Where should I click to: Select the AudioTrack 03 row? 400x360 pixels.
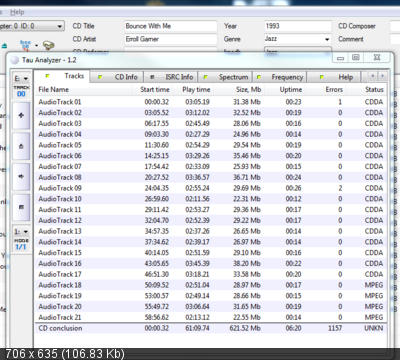tap(211, 123)
